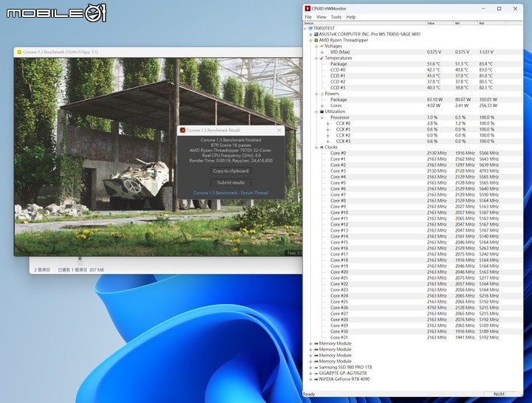Image resolution: width=532 pixels, height=403 pixels.
Task: Expand the Samsung SSD 980 PRO 1TB node
Action: 310,368
